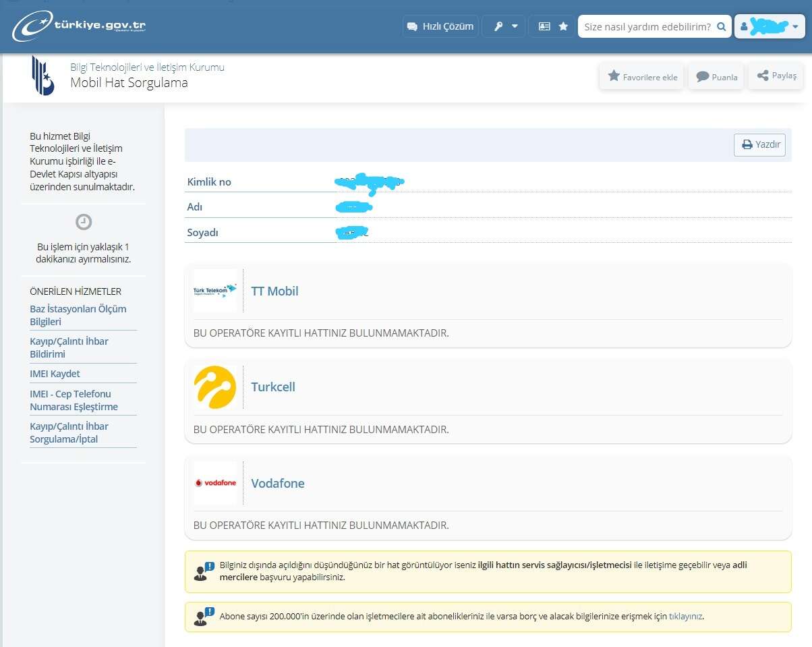Type in 'Size nasıl yardım edebilirim?' search field
Image resolution: width=812 pixels, height=647 pixels.
(646, 27)
